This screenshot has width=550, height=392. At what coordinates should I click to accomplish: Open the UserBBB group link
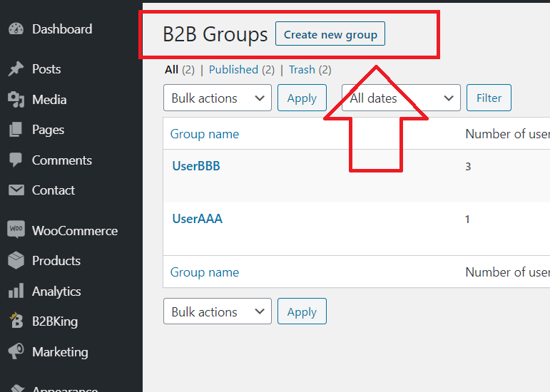click(x=196, y=165)
